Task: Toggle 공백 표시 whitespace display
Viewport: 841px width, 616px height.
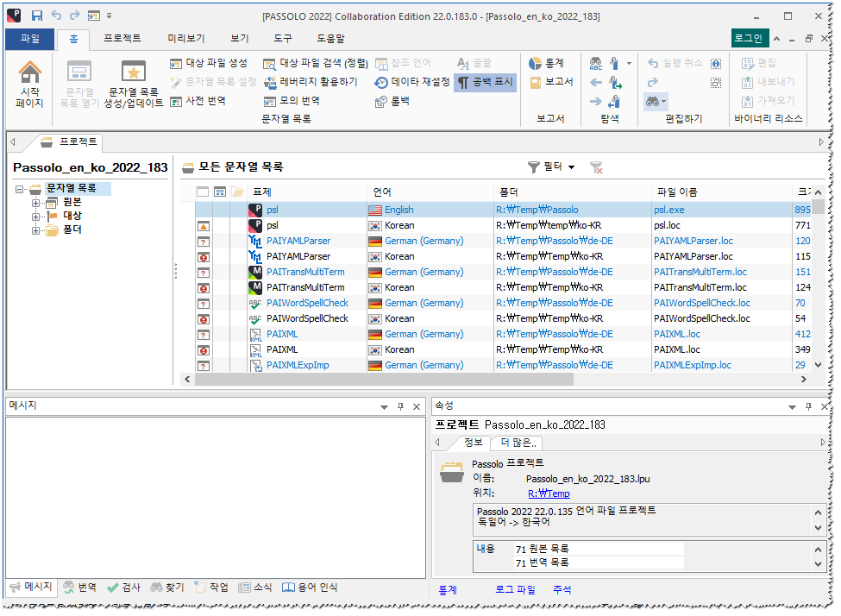Action: 485,82
